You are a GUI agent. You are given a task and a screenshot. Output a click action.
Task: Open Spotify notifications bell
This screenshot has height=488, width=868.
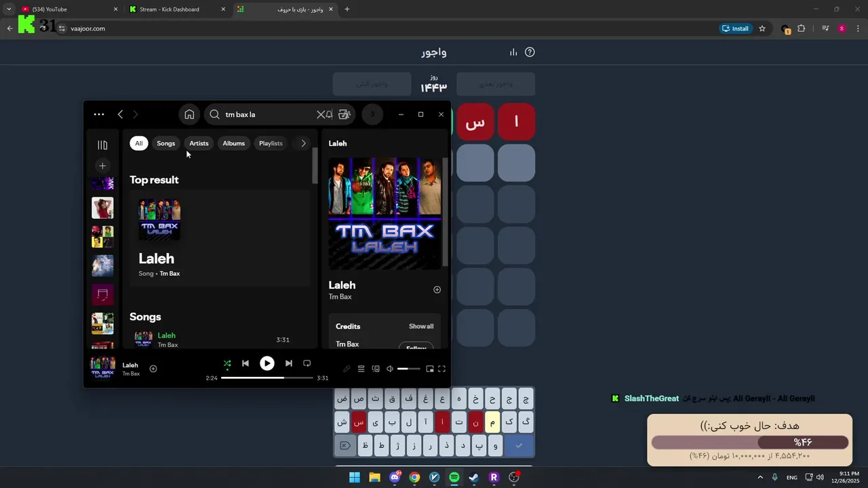click(330, 115)
